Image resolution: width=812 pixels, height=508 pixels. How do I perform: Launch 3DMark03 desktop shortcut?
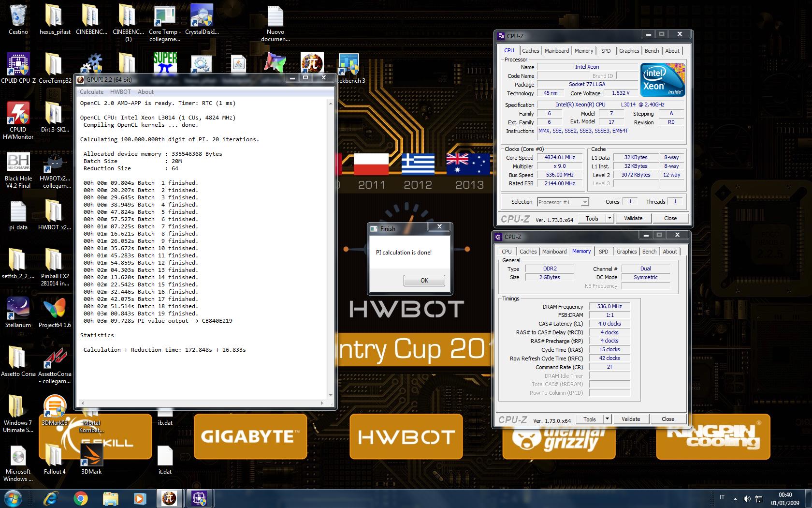point(55,410)
